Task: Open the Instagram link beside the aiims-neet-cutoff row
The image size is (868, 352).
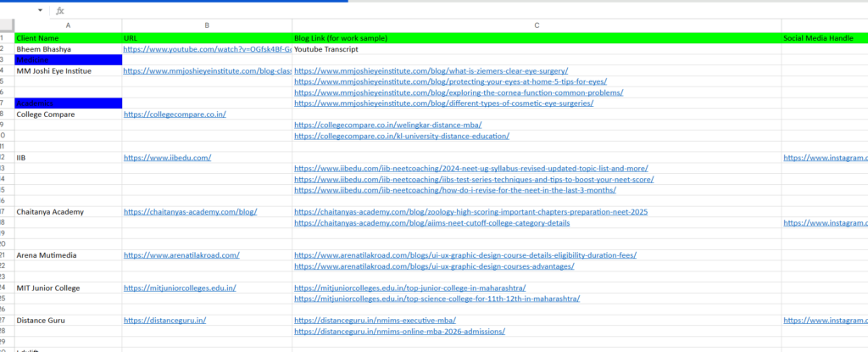Action: [826, 223]
